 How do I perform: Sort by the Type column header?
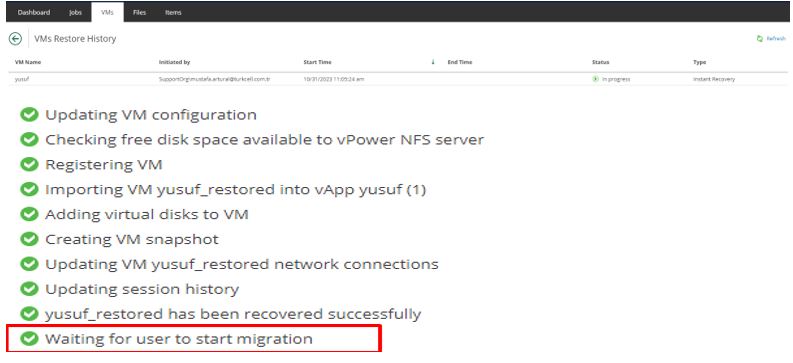[699, 62]
